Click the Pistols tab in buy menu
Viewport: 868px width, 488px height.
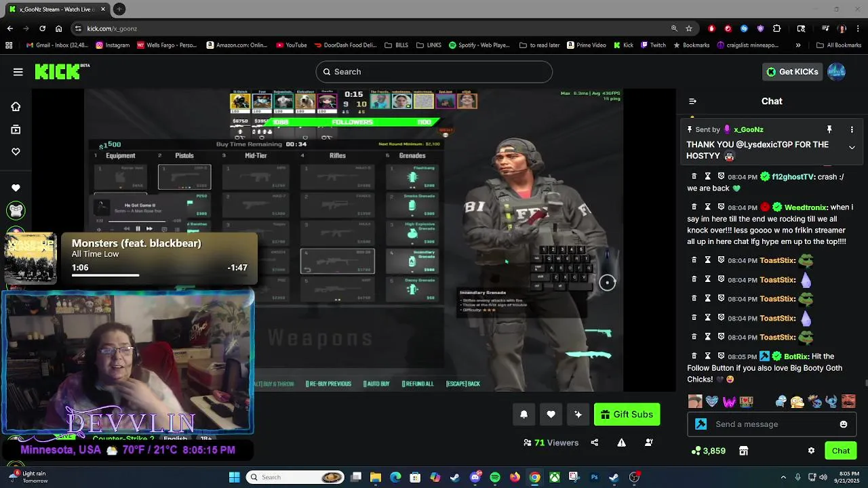tap(184, 156)
